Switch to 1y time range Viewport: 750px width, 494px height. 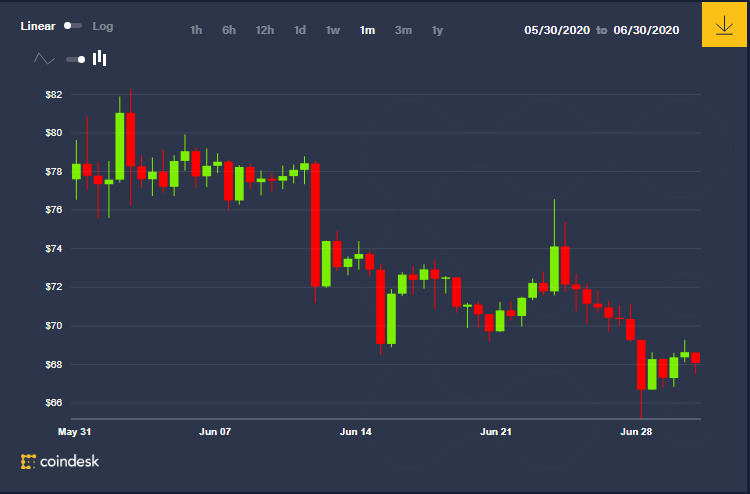tap(437, 30)
